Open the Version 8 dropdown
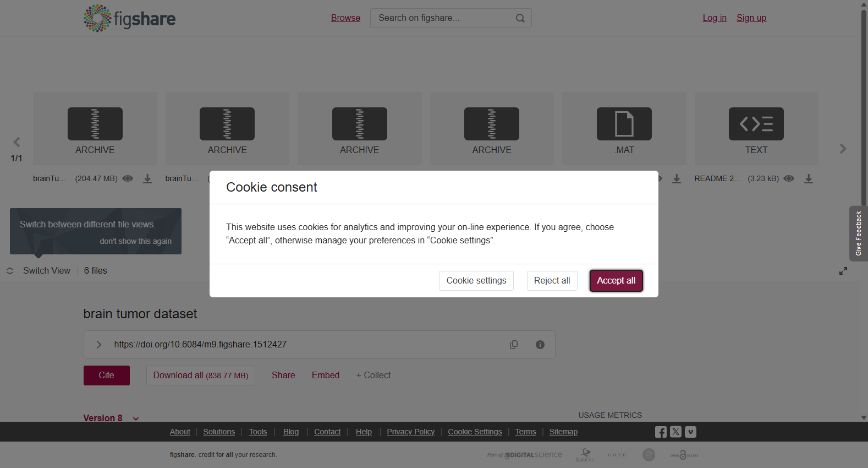The height and width of the screenshot is (468, 868). click(111, 418)
